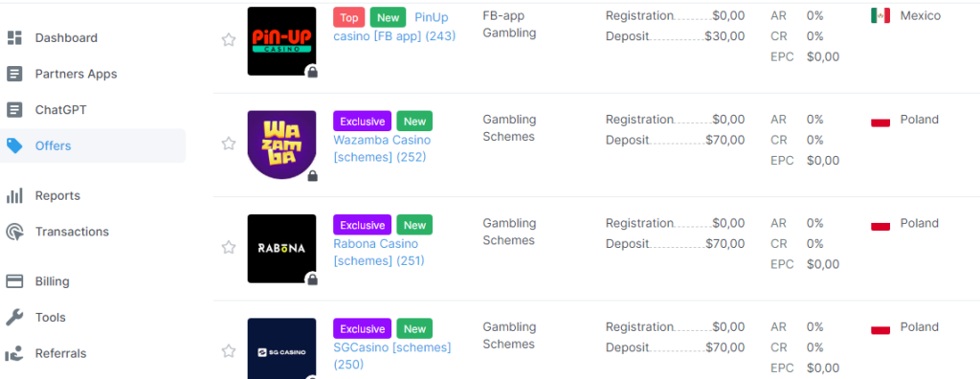The image size is (980, 379).
Task: Open the PinUp casino [FB app] (243) link
Action: pyautogui.click(x=394, y=27)
